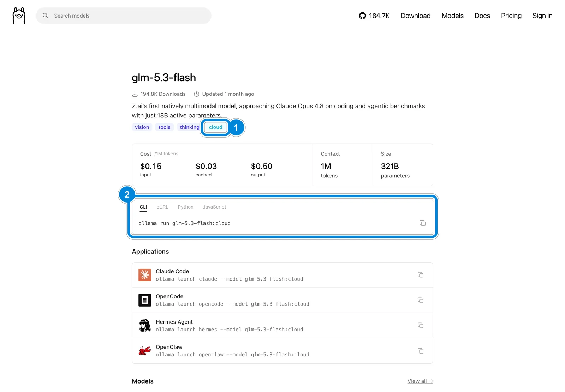Switch to the JavaScript tab
Viewport: 565px width, 392px height.
[x=214, y=207]
